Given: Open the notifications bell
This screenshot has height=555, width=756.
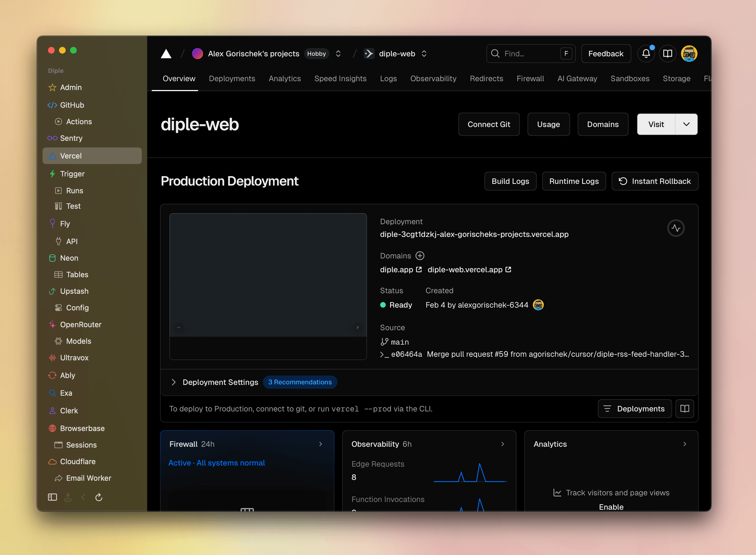Looking at the screenshot, I should pos(646,53).
